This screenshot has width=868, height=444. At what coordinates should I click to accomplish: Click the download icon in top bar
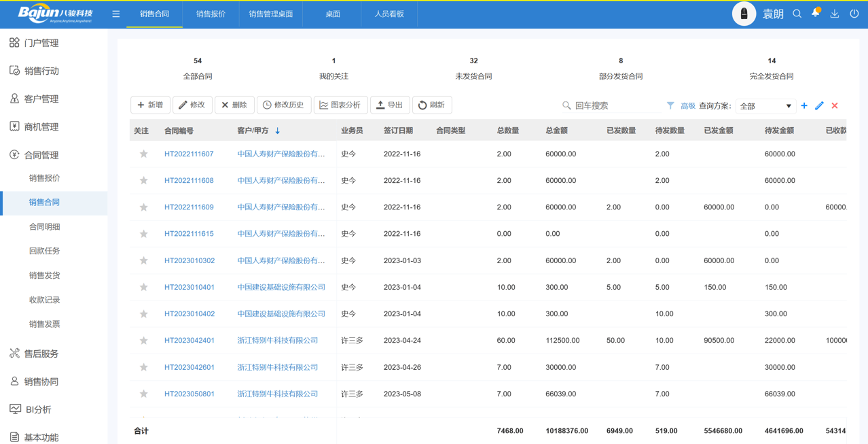click(x=834, y=14)
